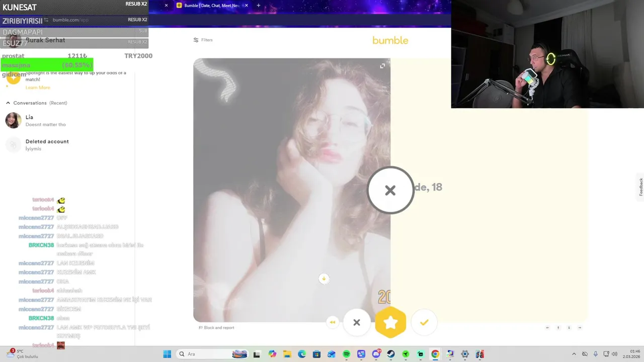Click the Spotlight lightning icon
The width and height of the screenshot is (644, 362).
pos(13,77)
